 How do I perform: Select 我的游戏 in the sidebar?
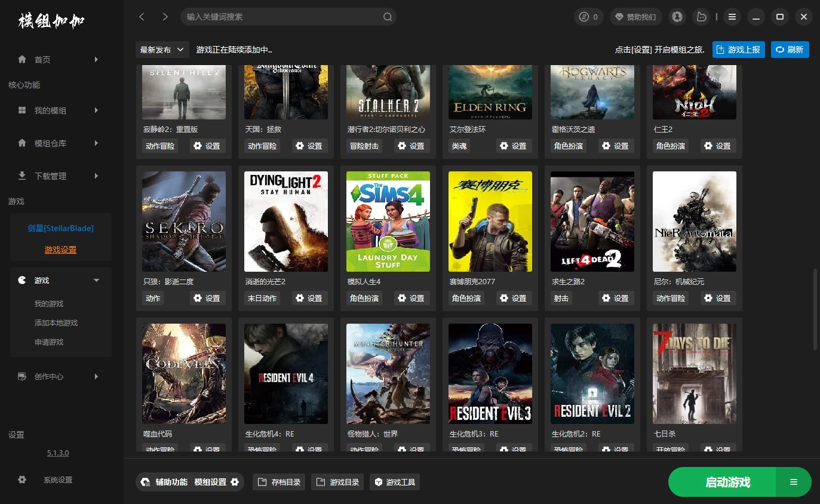[49, 304]
